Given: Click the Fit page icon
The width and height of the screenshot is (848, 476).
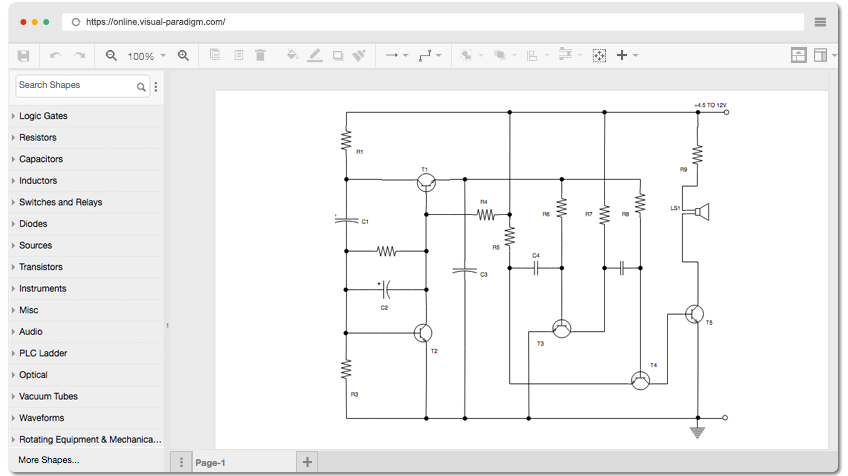Looking at the screenshot, I should coord(599,56).
